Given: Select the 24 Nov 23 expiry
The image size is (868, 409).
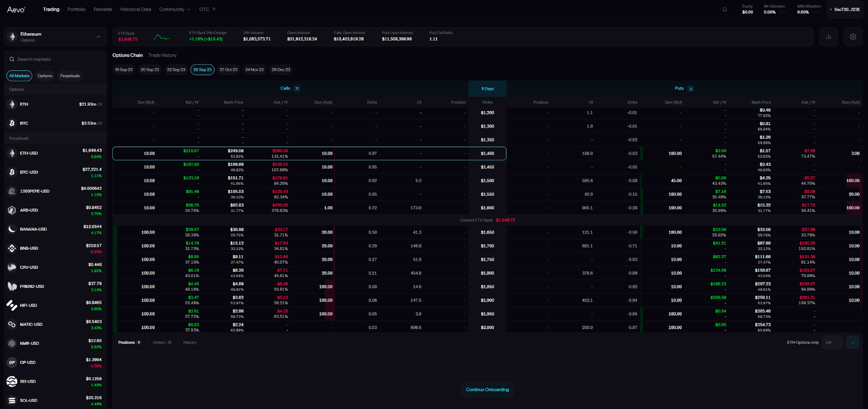Looking at the screenshot, I should (254, 69).
